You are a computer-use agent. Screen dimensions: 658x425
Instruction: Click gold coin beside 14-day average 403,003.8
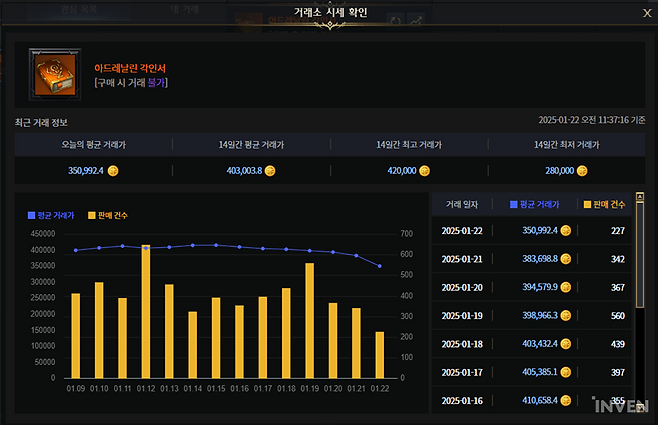270,171
